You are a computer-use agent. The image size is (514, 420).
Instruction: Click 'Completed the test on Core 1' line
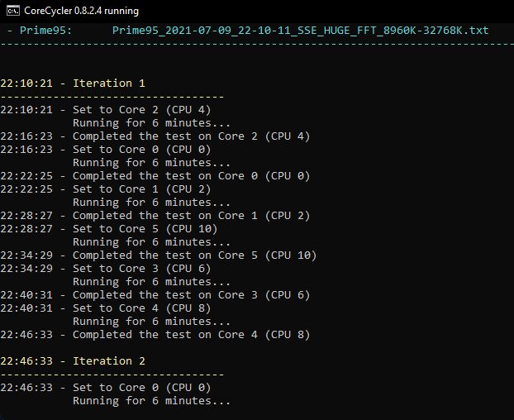(155, 216)
